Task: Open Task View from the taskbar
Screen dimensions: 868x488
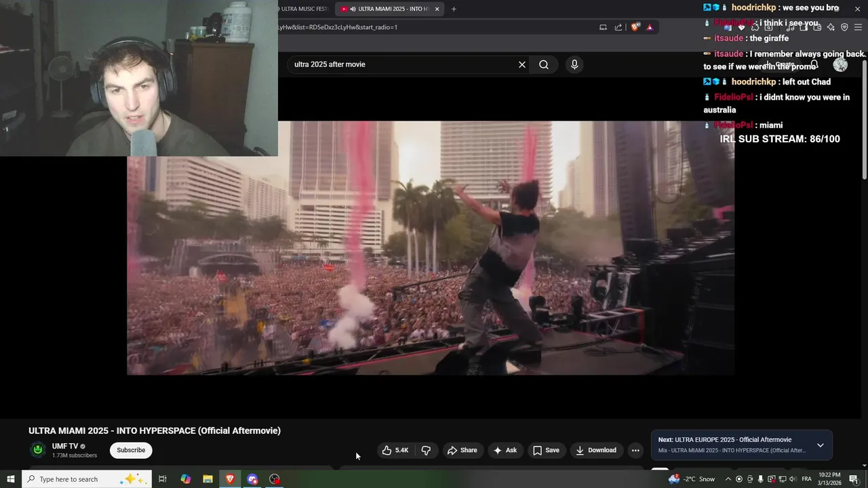Action: (x=163, y=479)
